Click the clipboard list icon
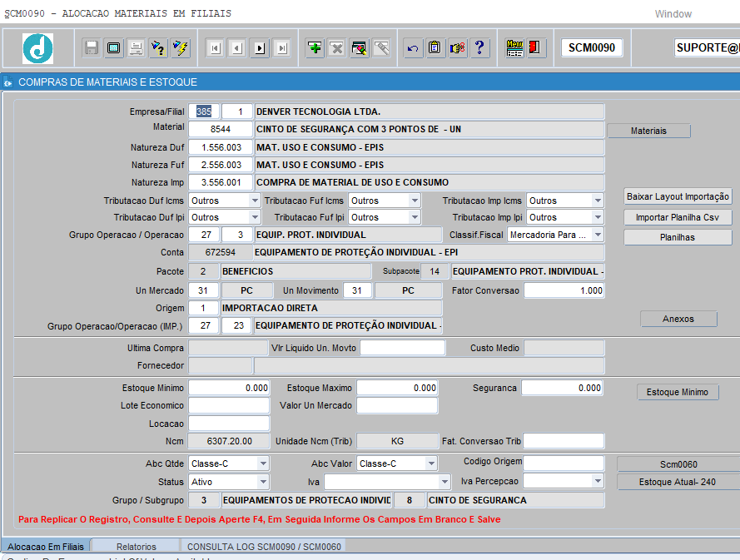 click(435, 48)
